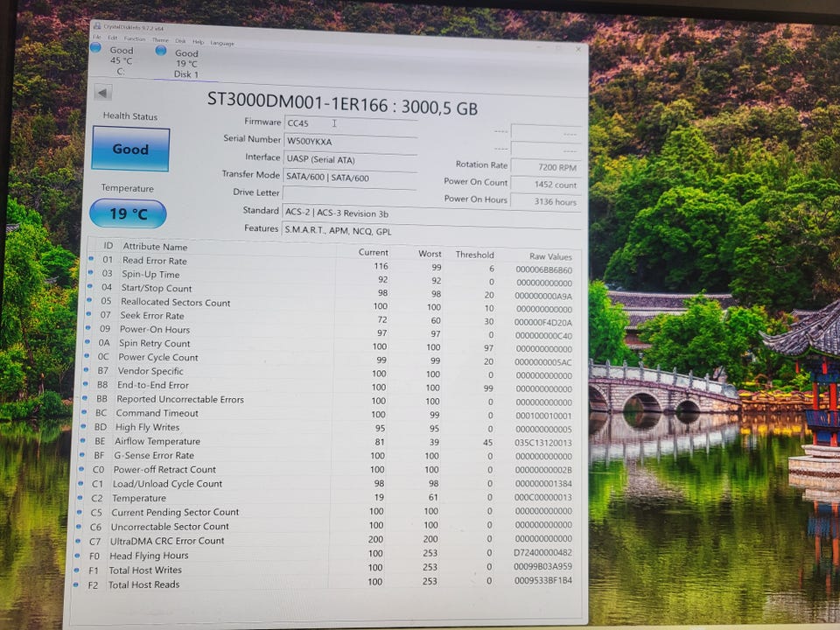The width and height of the screenshot is (840, 630).
Task: Select the Uncorrectable Sector Count row text
Action: click(x=170, y=527)
